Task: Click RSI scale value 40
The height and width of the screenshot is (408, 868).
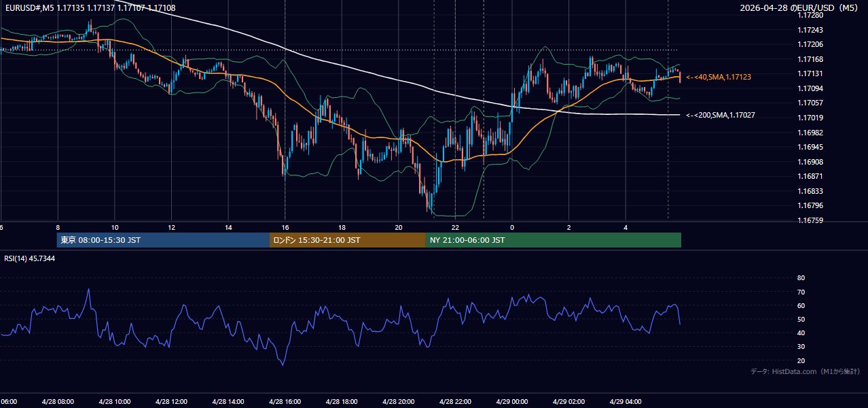Action: coord(801,333)
